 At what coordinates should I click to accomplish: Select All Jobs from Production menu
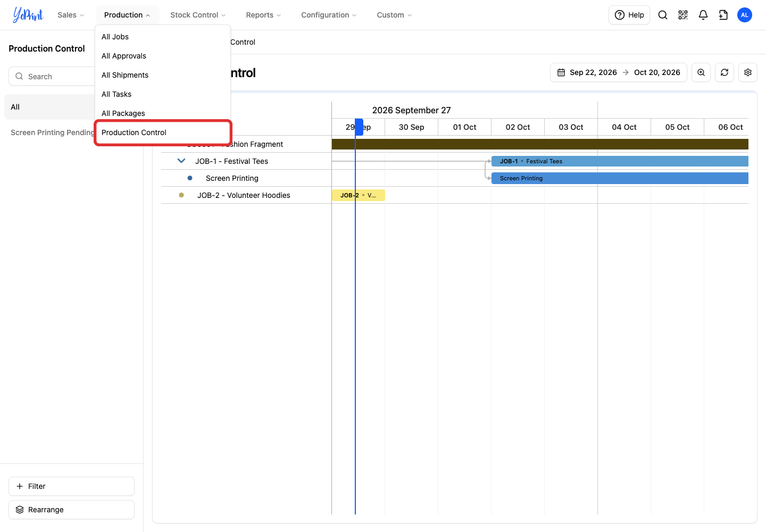pyautogui.click(x=163, y=37)
